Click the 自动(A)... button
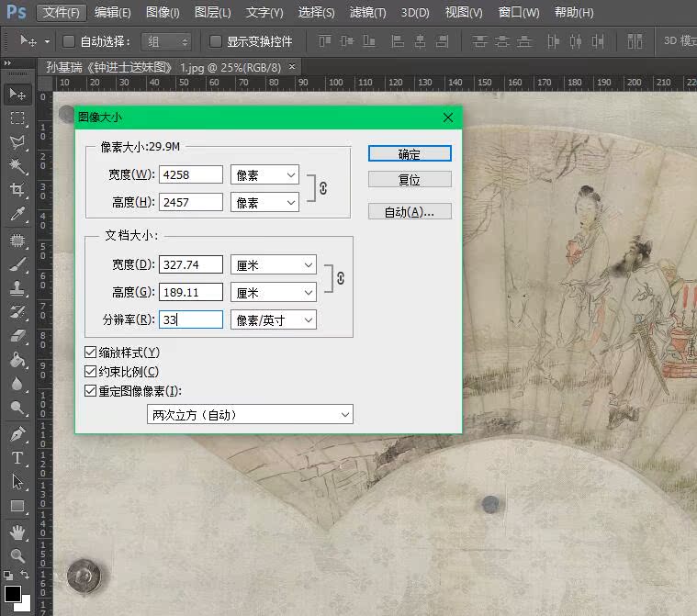The width and height of the screenshot is (697, 616). [410, 211]
